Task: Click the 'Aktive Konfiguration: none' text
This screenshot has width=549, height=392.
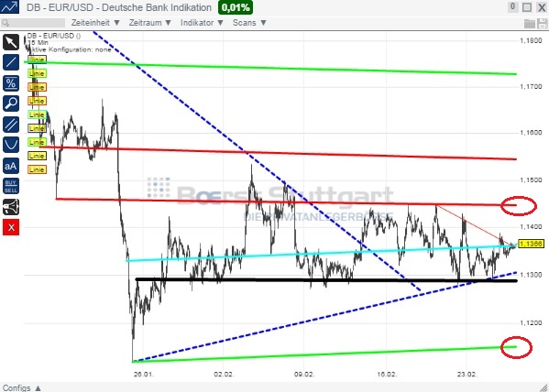Action: click(70, 49)
